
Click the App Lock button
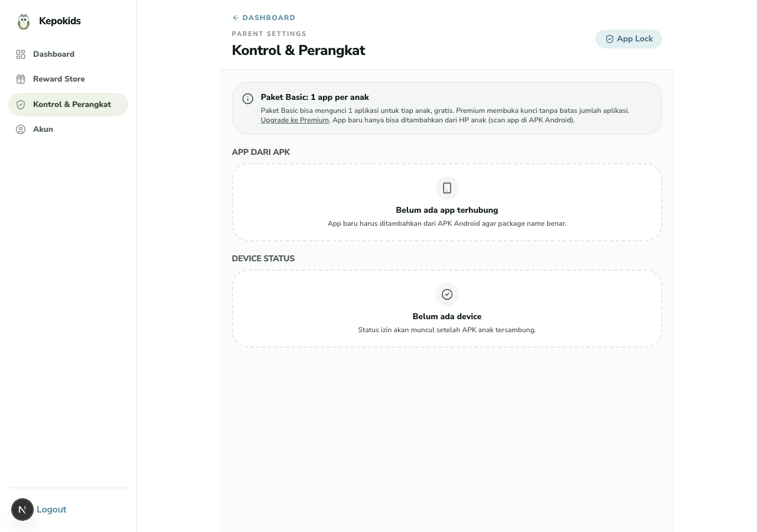click(629, 39)
